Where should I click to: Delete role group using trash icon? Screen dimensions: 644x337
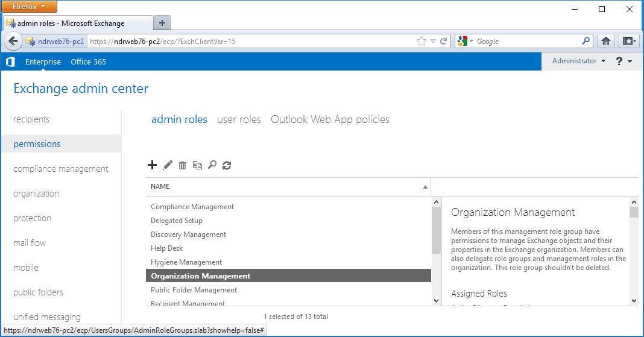(x=182, y=165)
